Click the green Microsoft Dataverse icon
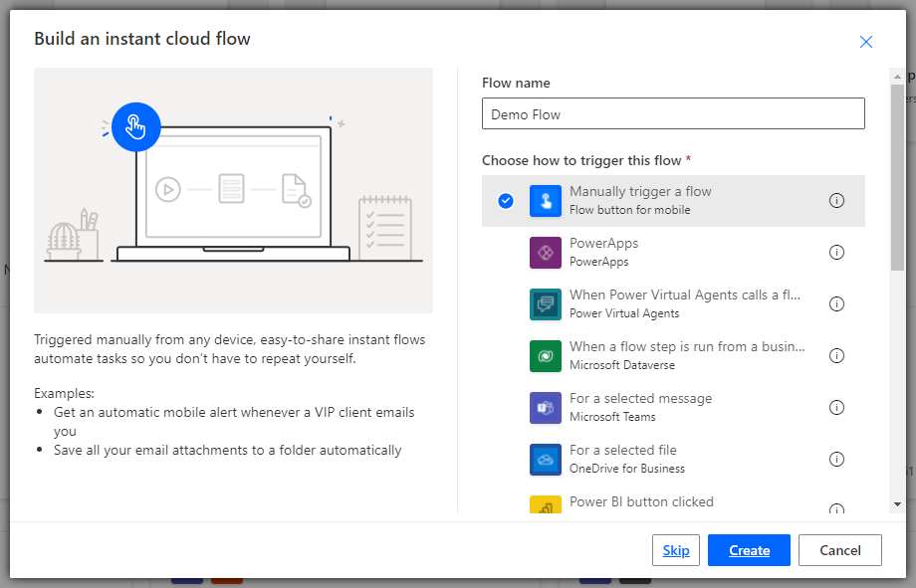The image size is (916, 588). pos(546,356)
